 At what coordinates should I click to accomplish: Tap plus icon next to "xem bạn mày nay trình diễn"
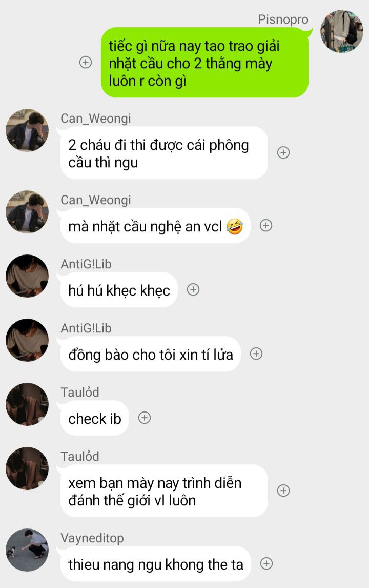(x=283, y=491)
